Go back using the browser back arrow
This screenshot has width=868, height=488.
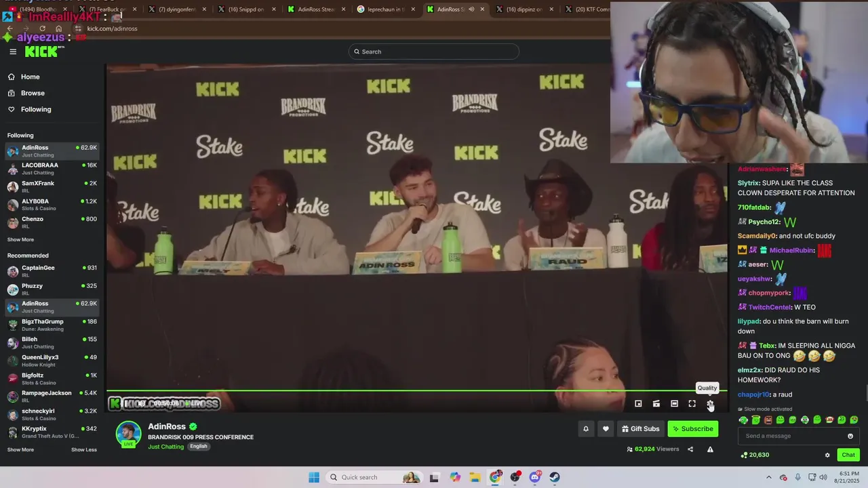tap(10, 28)
